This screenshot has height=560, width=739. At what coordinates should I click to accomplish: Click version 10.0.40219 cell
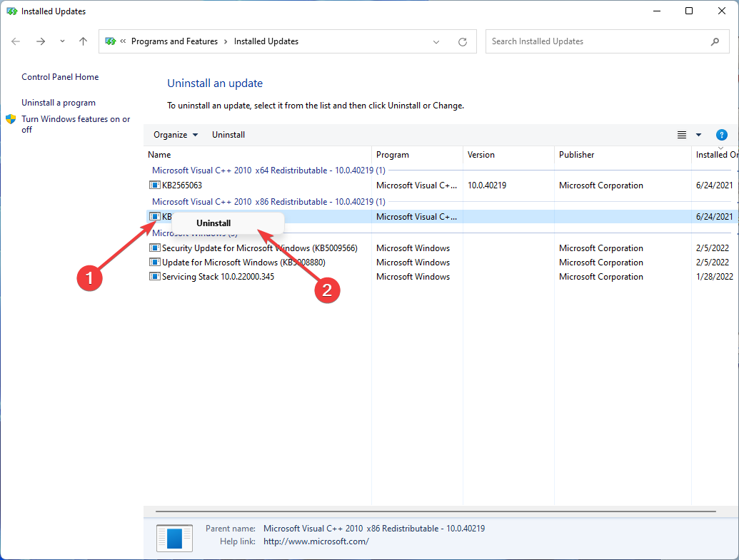click(x=487, y=185)
